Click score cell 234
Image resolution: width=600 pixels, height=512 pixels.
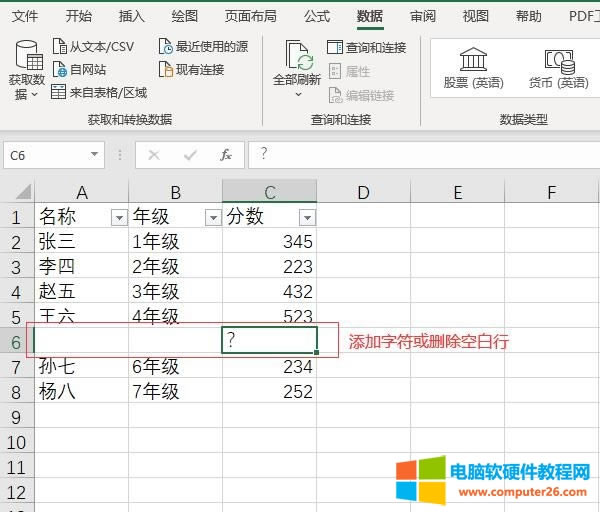269,366
